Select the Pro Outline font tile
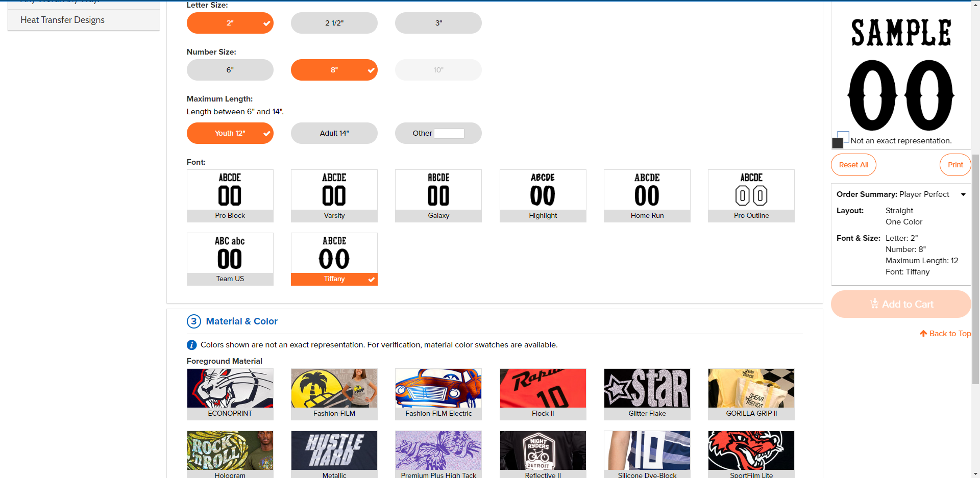The height and width of the screenshot is (478, 980). click(751, 195)
